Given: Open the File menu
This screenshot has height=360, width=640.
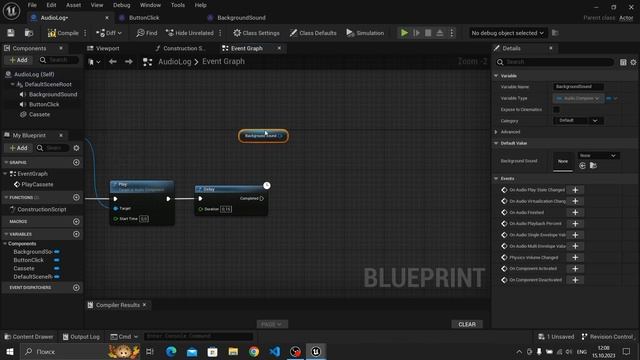Looking at the screenshot, I should click(32, 5).
